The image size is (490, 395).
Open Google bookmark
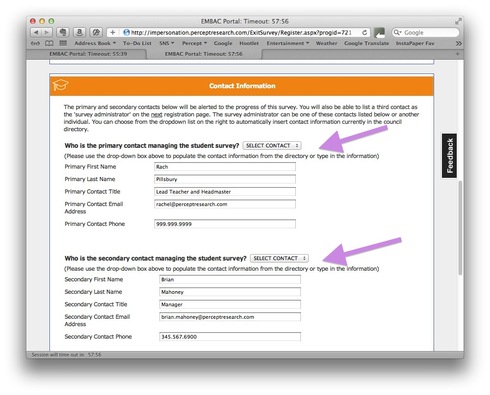tap(223, 43)
